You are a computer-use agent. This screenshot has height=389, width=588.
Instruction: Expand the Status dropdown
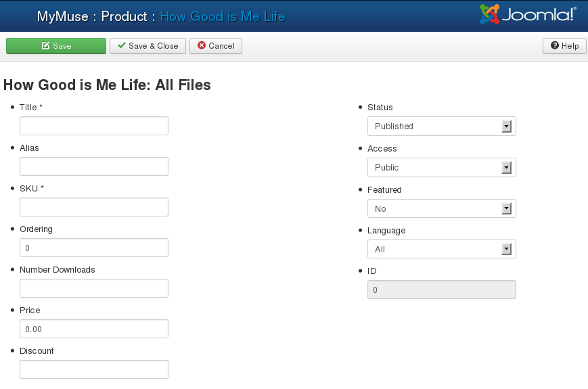441,127
